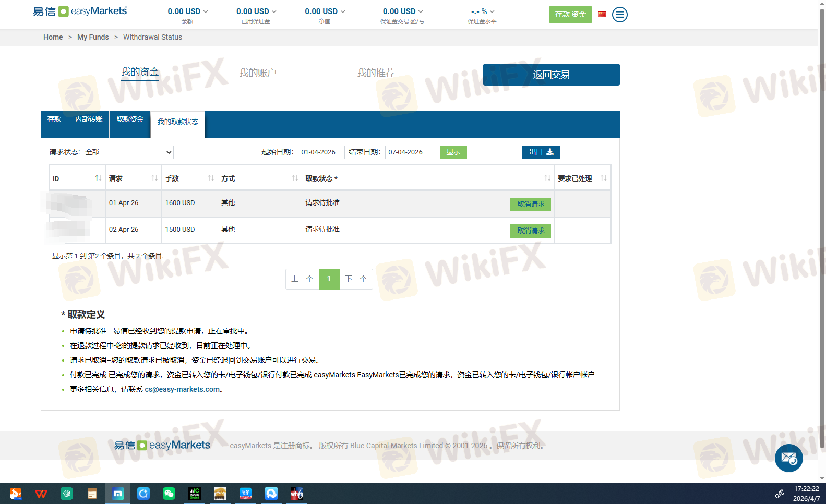This screenshot has width=826, height=504.
Task: Go to previous page with 上一个
Action: point(302,279)
